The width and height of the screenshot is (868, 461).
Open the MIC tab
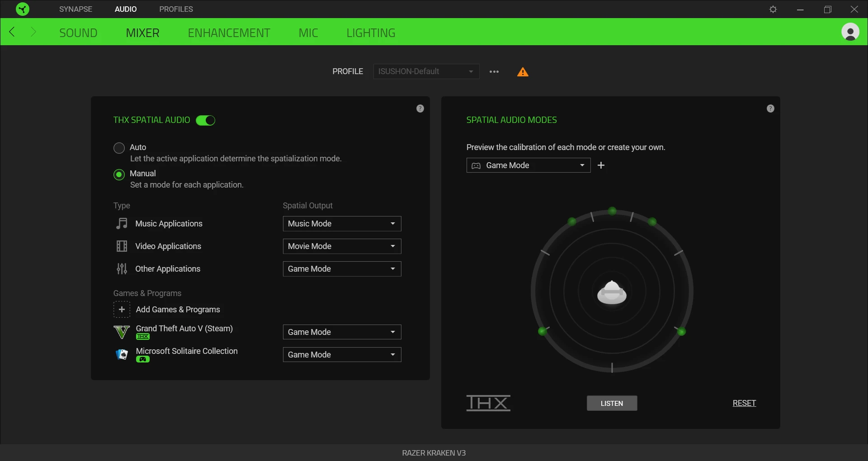click(308, 33)
